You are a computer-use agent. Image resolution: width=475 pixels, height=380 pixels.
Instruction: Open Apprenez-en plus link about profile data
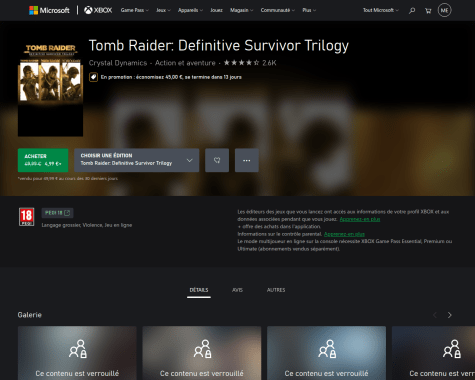[360, 219]
